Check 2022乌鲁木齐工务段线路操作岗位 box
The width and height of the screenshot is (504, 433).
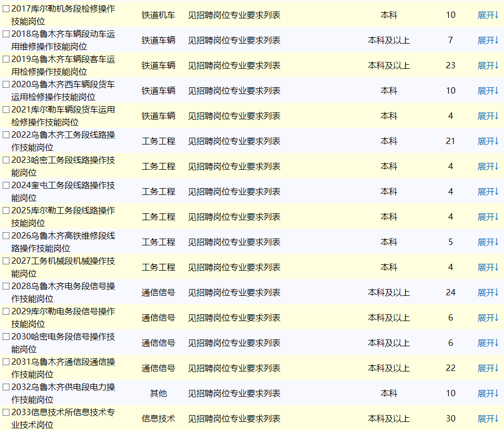[6, 135]
